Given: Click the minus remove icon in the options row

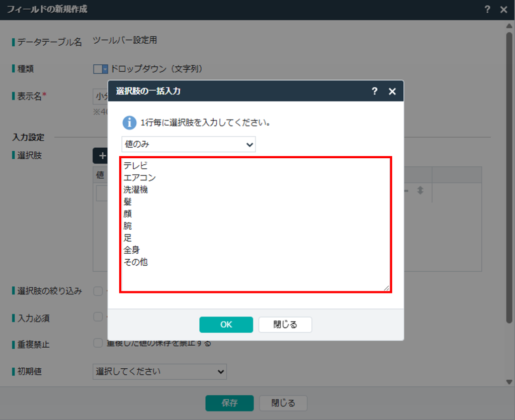Looking at the screenshot, I should 406,191.
